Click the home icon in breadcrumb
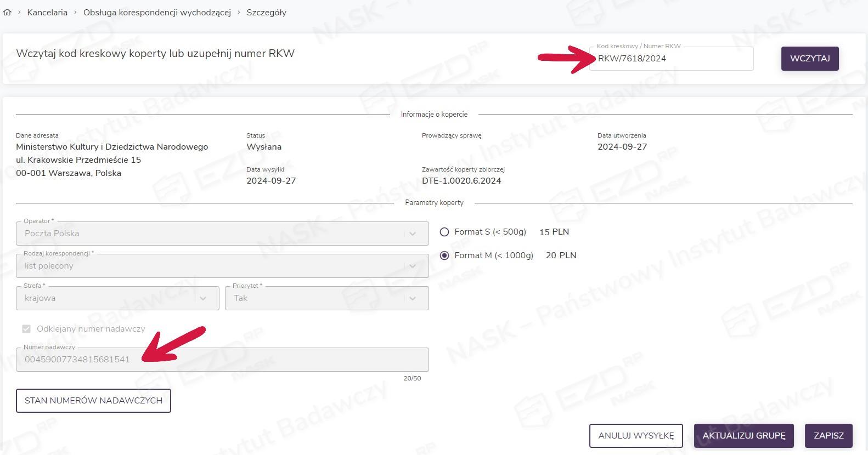This screenshot has width=868, height=455. (7, 12)
